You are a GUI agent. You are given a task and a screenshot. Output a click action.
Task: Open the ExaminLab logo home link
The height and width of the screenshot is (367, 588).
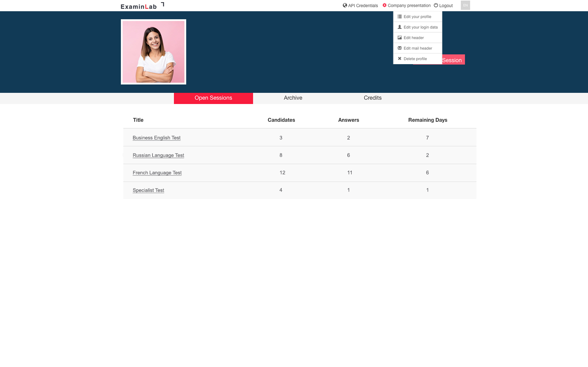click(x=142, y=6)
